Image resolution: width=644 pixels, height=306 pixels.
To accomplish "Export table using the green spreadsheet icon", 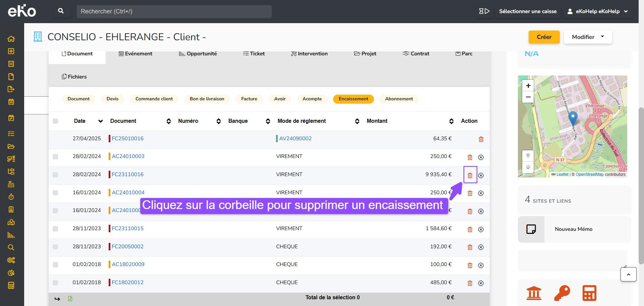I will tap(70, 299).
